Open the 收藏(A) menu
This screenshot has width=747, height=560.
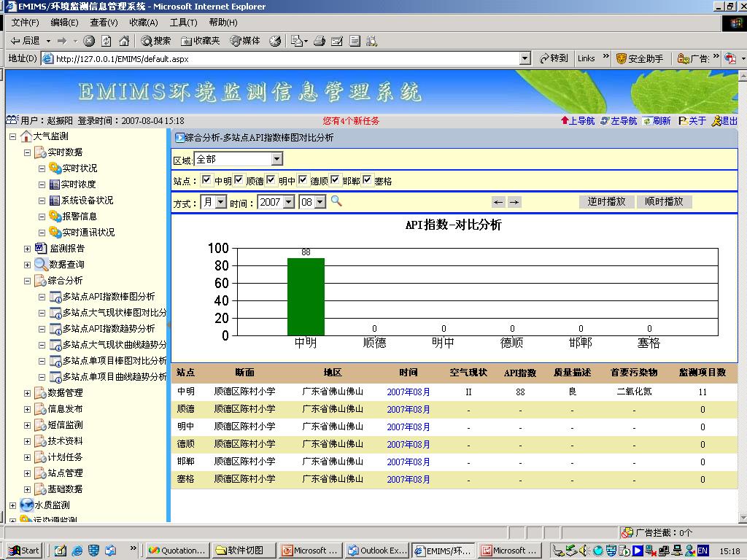144,23
